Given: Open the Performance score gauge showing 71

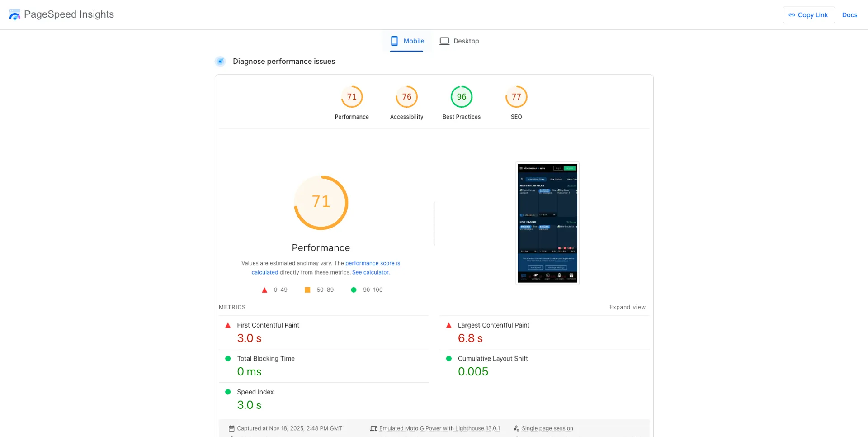Looking at the screenshot, I should point(352,96).
